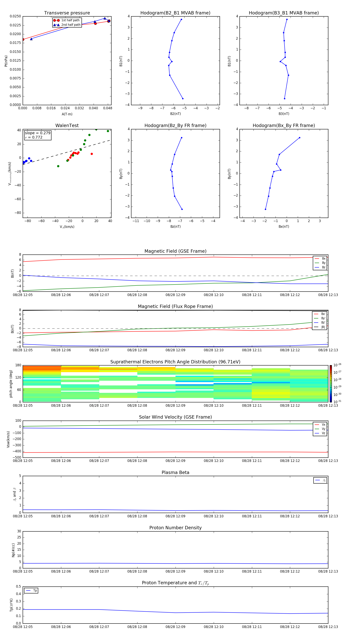Click "Bx'" in flux rope frame legend

tap(323, 314)
